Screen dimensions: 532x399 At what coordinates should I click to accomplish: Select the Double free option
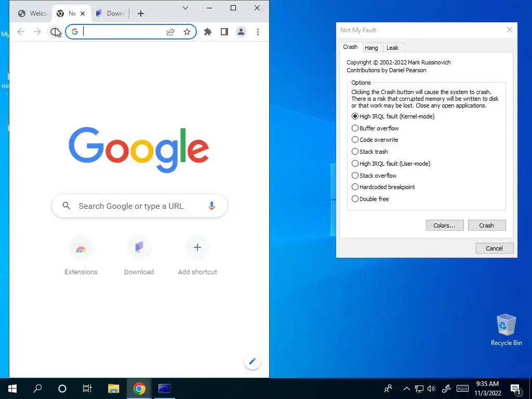coord(370,199)
